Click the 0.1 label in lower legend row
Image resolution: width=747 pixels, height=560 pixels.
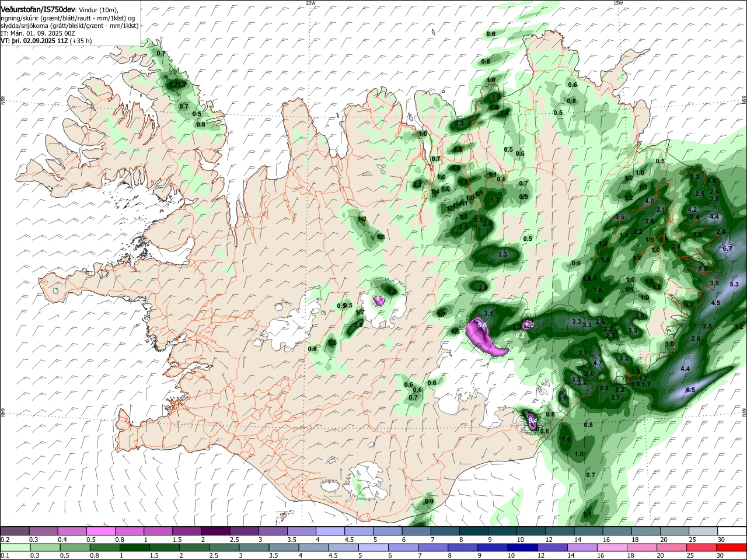tap(5, 556)
